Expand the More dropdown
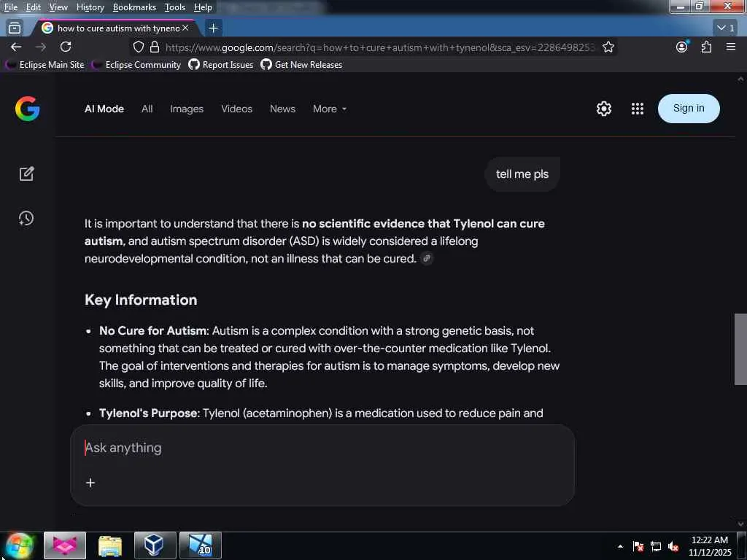The image size is (747, 560). 330,109
